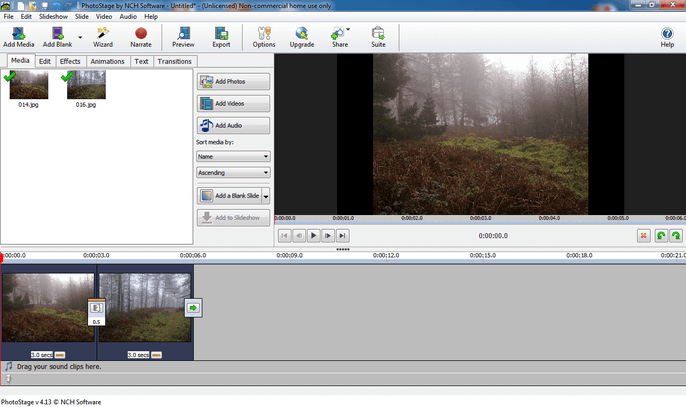Click the "Drag your sound clips here." text
The image size is (686, 407).
(x=59, y=367)
